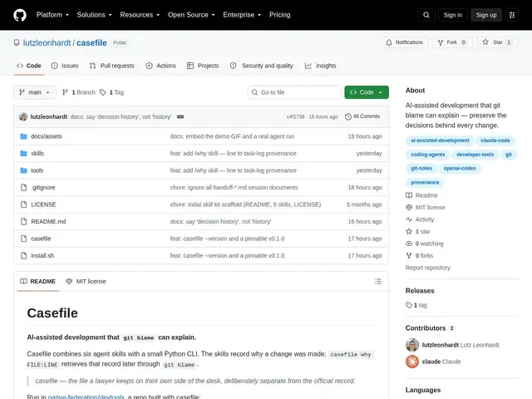Show the 1 Branch list
Viewport: 532px width, 399px height.
coord(79,92)
